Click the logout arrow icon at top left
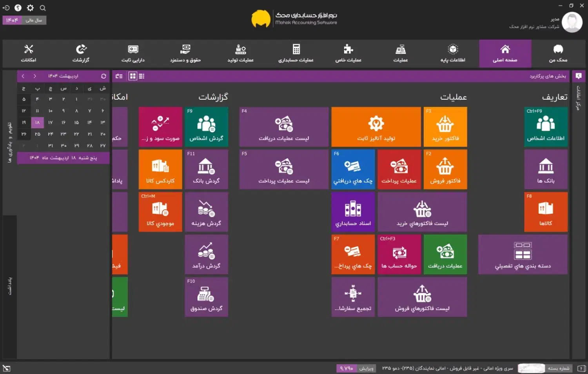This screenshot has height=374, width=588. [6, 8]
